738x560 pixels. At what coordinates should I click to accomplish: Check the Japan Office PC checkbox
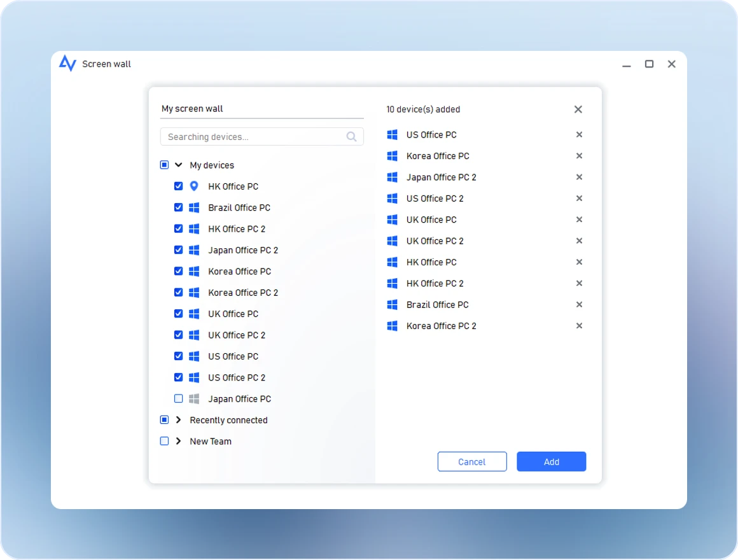click(x=178, y=399)
